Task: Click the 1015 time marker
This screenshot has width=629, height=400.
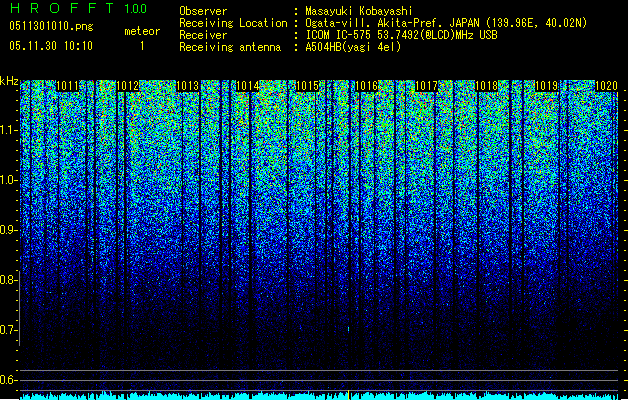Action: click(x=307, y=86)
